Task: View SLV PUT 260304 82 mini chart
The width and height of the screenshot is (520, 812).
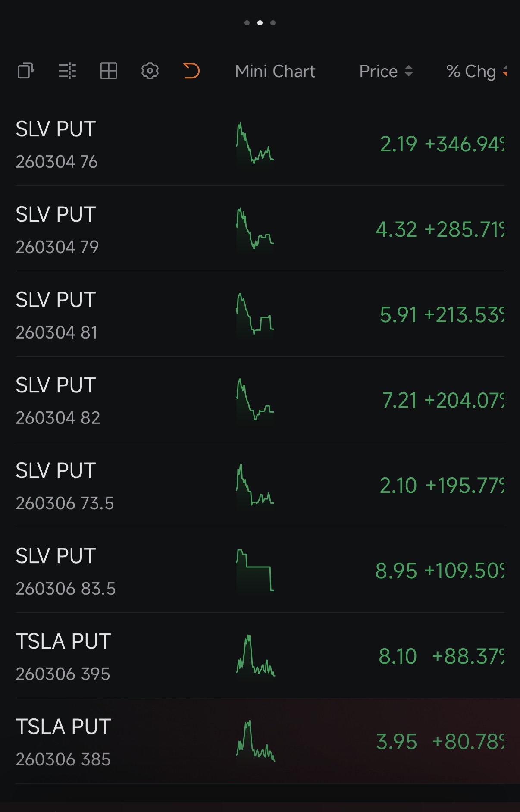Action: click(255, 400)
